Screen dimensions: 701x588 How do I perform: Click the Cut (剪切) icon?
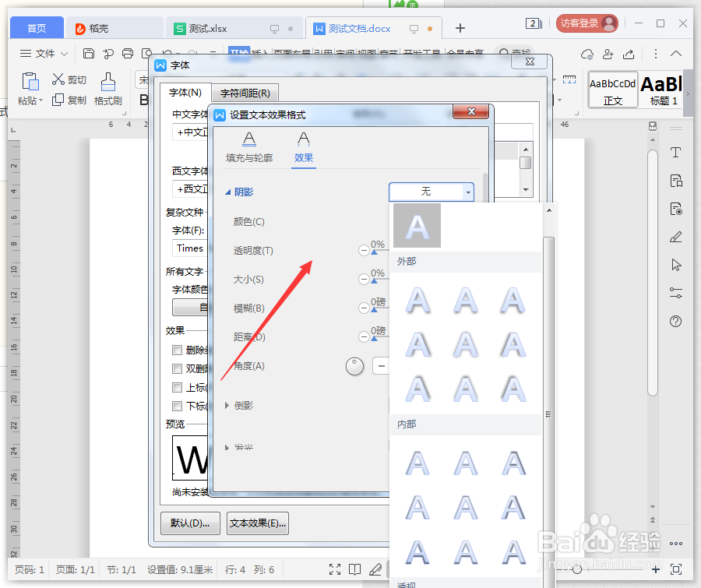click(x=58, y=79)
